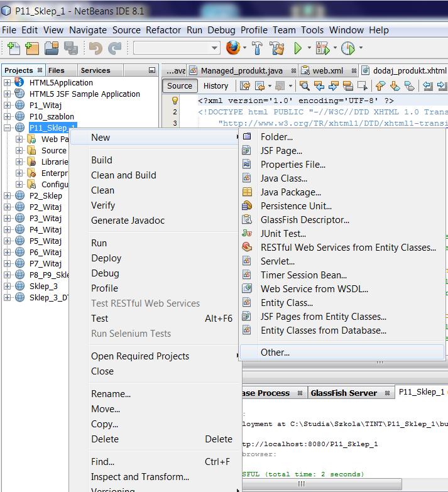Open the configuration combo box
The height and width of the screenshot is (492, 448).
(177, 48)
